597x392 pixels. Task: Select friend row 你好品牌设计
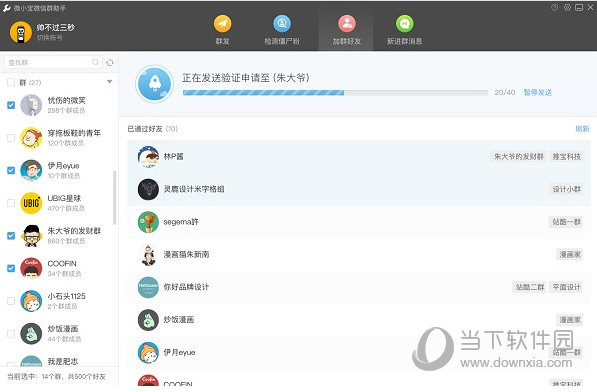(x=359, y=287)
